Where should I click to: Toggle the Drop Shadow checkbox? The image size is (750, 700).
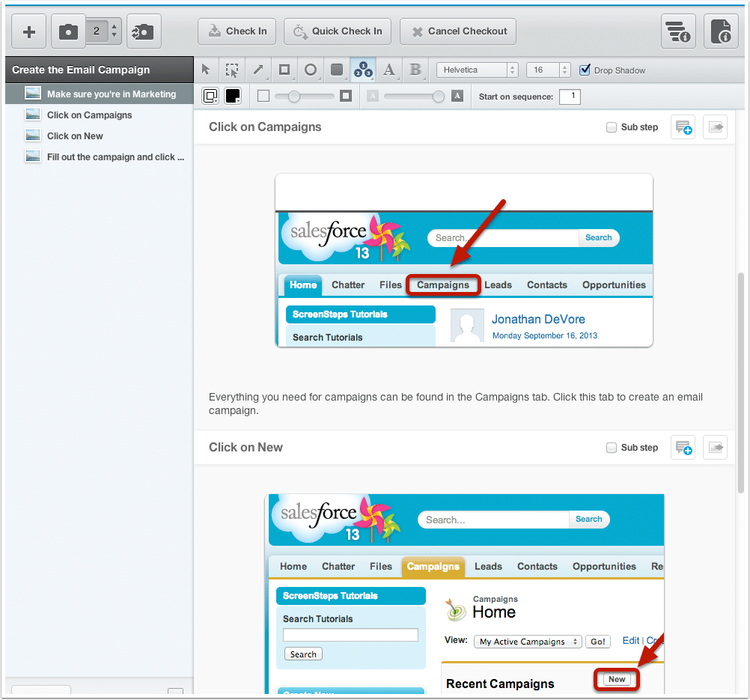585,70
